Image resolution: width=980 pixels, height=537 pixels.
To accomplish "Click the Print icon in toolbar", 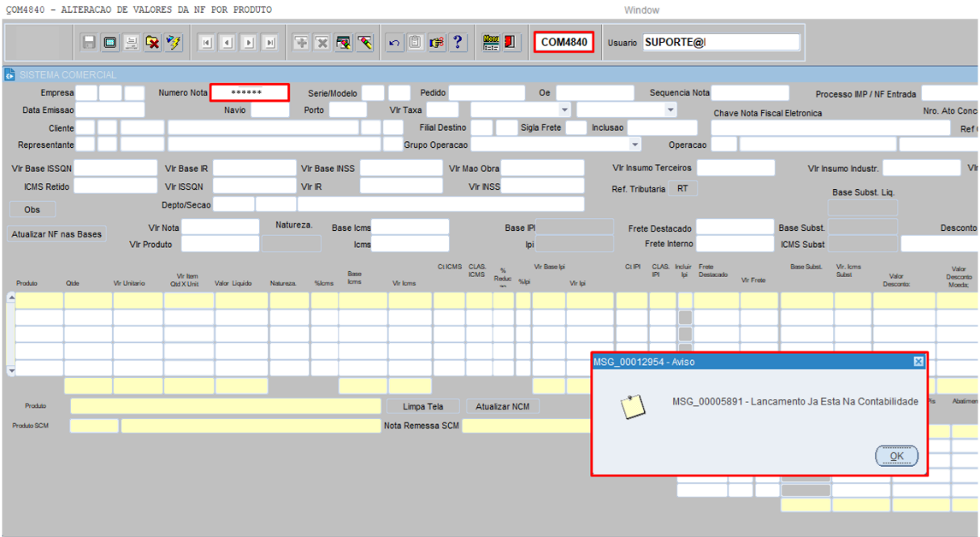I will pyautogui.click(x=131, y=43).
